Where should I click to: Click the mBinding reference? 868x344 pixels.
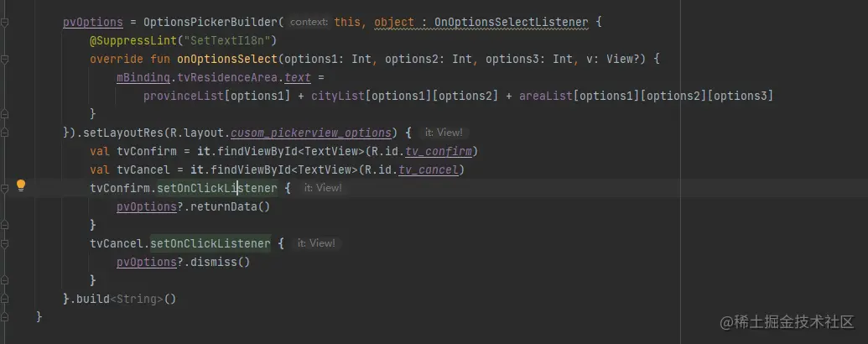coord(143,77)
